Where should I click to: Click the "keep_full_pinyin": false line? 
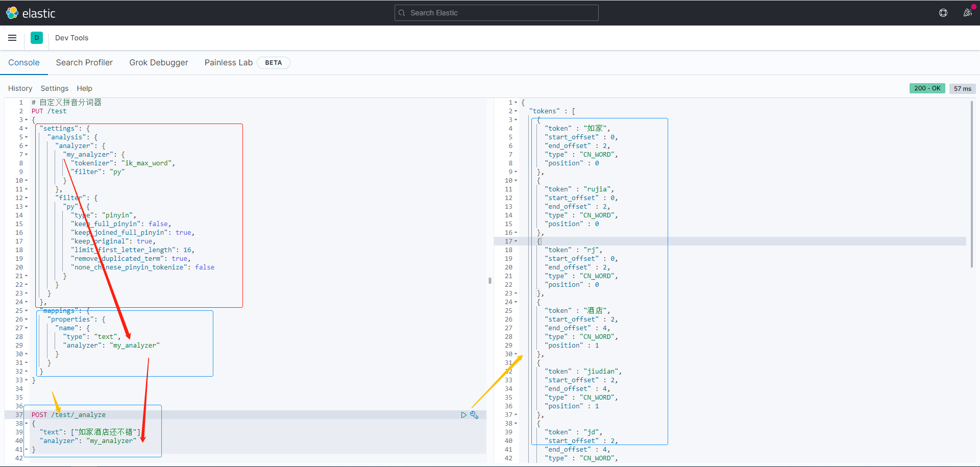[121, 224]
